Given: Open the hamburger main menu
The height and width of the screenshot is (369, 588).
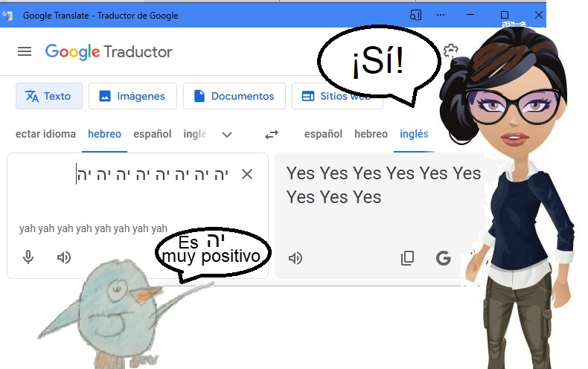Looking at the screenshot, I should [x=25, y=51].
